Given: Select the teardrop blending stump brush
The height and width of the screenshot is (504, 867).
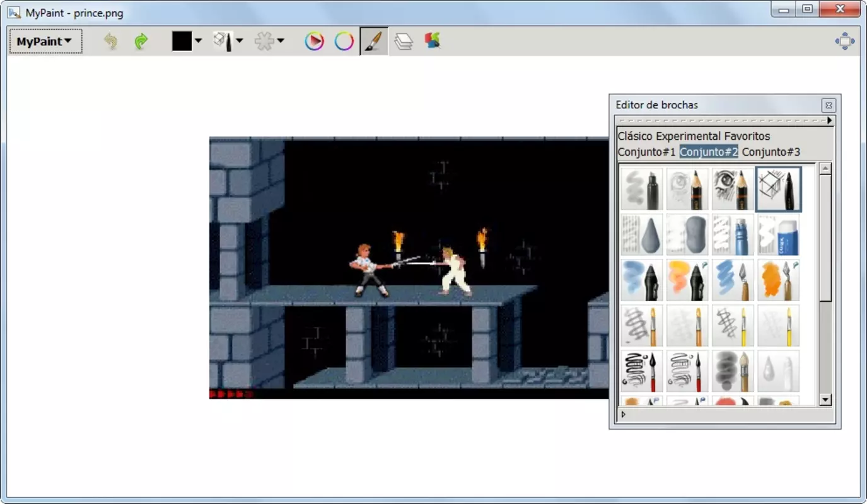Looking at the screenshot, I should click(642, 234).
